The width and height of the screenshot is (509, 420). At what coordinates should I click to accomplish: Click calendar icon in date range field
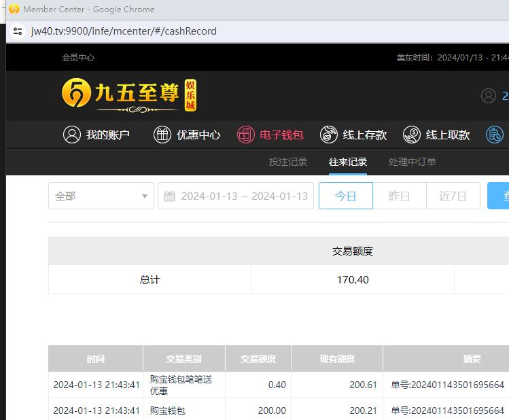[x=169, y=196]
